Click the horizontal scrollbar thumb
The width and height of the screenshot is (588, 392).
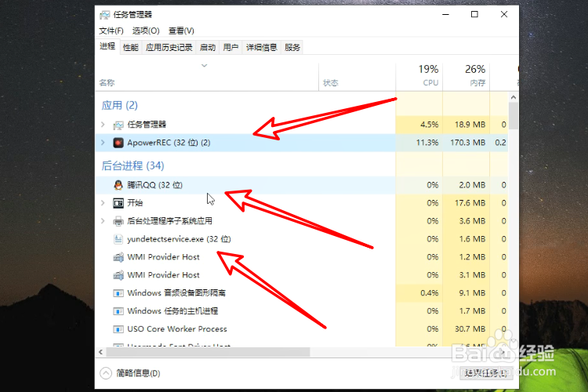point(208,352)
